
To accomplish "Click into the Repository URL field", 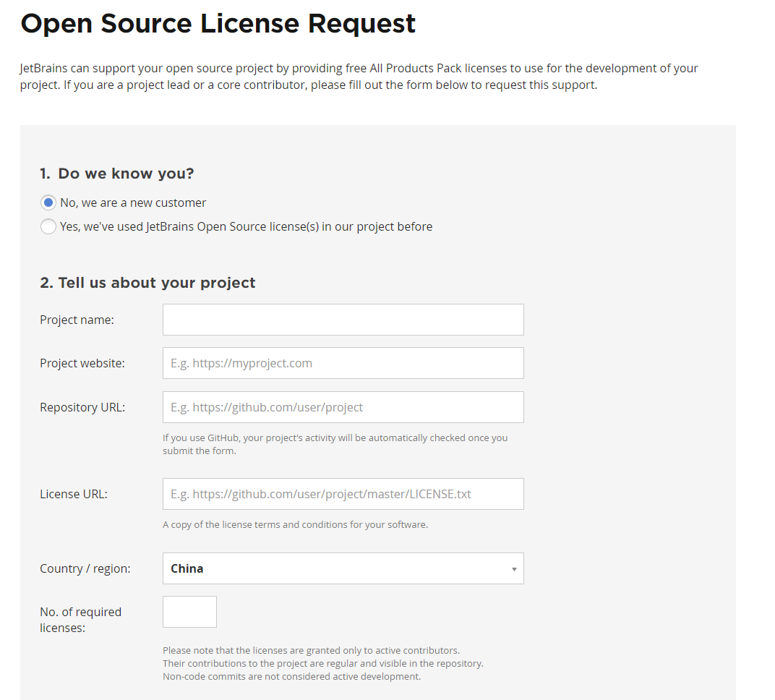I will [343, 407].
